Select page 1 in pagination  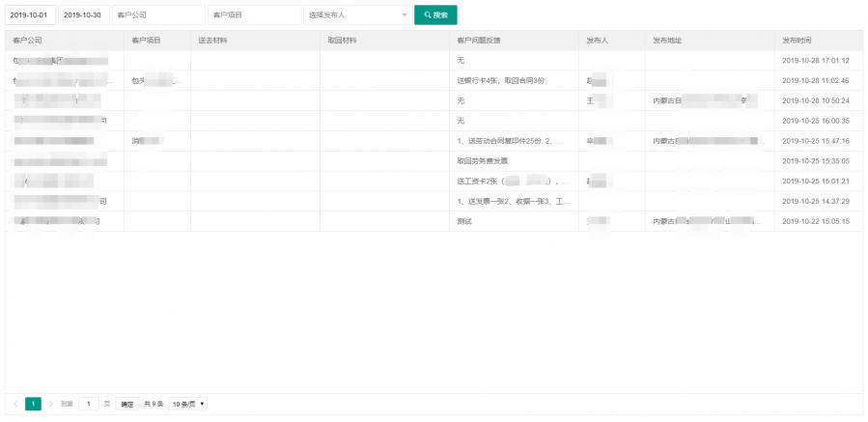[x=33, y=404]
